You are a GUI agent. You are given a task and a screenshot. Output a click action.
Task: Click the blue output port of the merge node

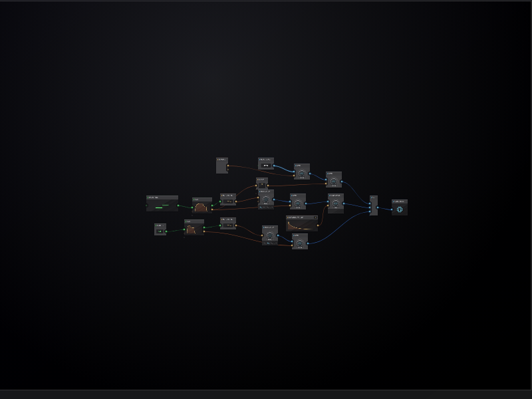[378, 207]
